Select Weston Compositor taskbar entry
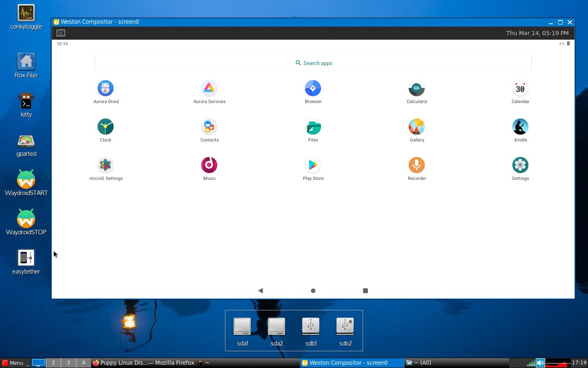Viewport: 588px width, 368px height. coord(352,363)
